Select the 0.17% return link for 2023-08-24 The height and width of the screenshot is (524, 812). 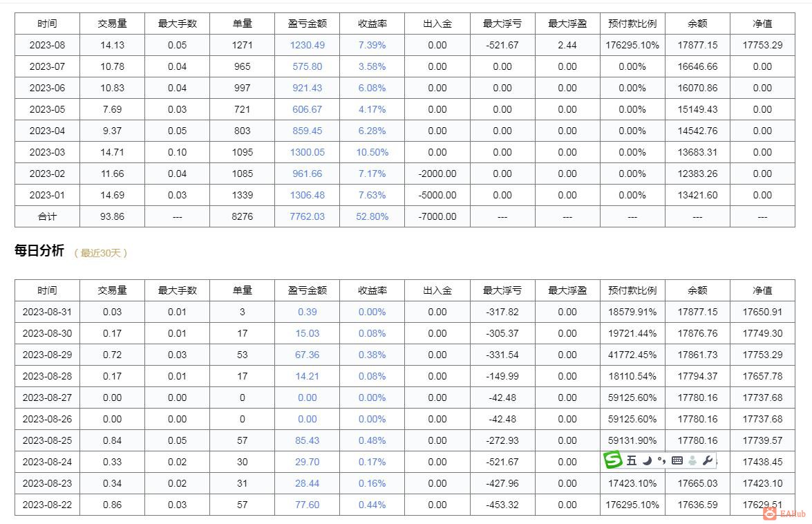click(372, 462)
